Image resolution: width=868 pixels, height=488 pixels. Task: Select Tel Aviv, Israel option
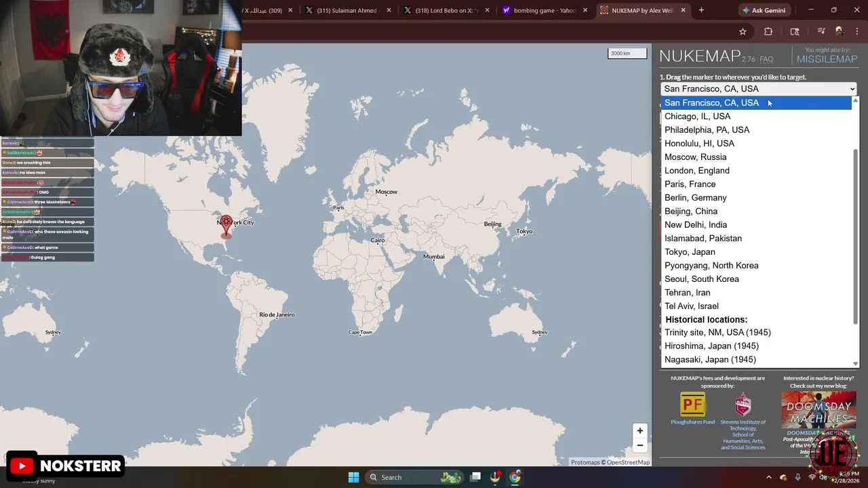756,306
